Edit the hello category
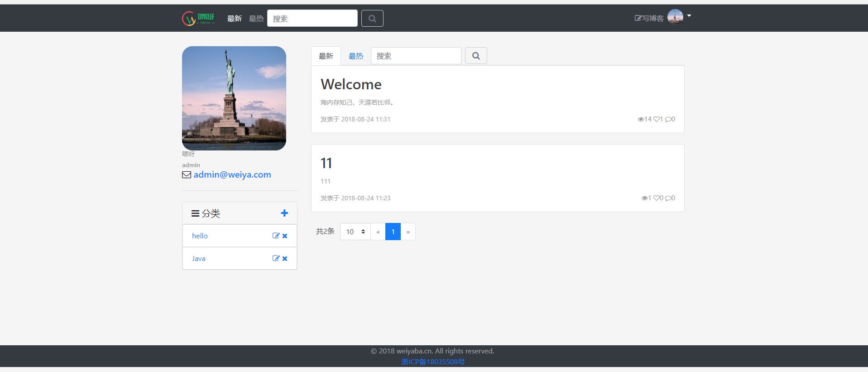 pyautogui.click(x=276, y=236)
